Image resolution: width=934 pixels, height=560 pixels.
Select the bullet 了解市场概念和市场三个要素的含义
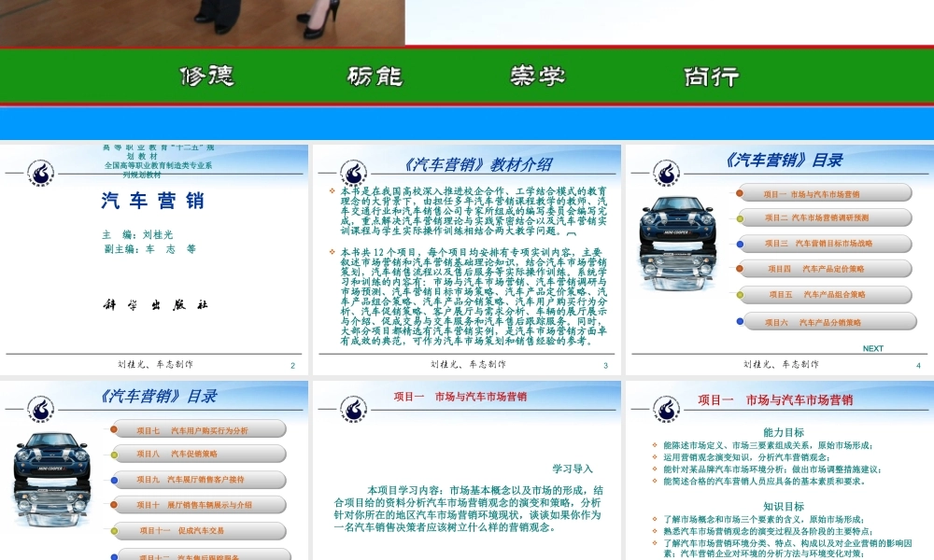click(x=767, y=520)
